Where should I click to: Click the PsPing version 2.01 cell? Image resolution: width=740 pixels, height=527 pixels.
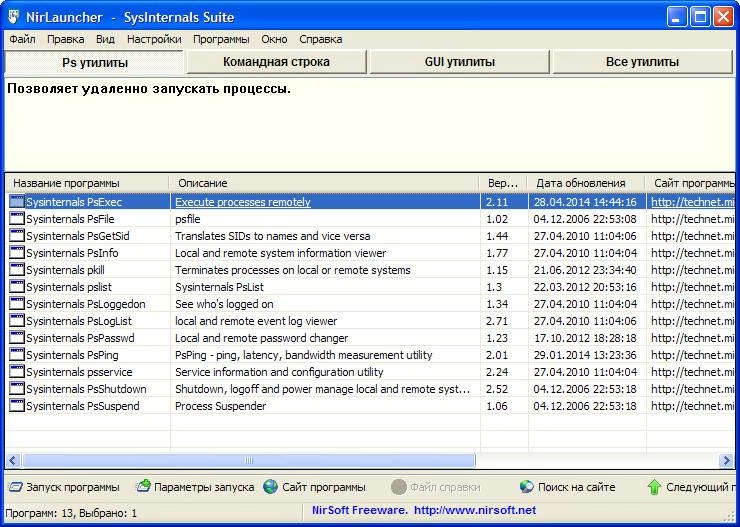[497, 355]
